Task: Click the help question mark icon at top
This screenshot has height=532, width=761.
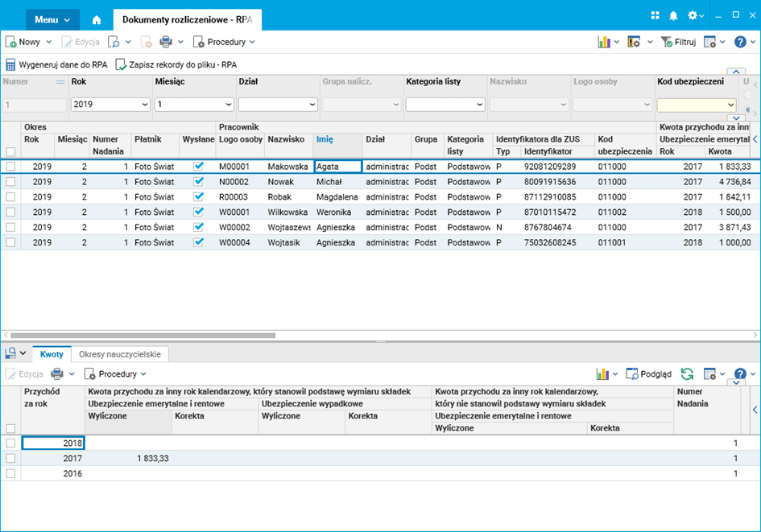Action: pos(739,42)
